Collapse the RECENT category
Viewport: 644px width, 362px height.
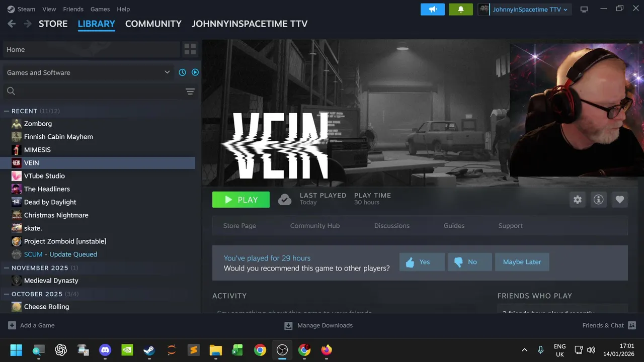click(x=7, y=111)
